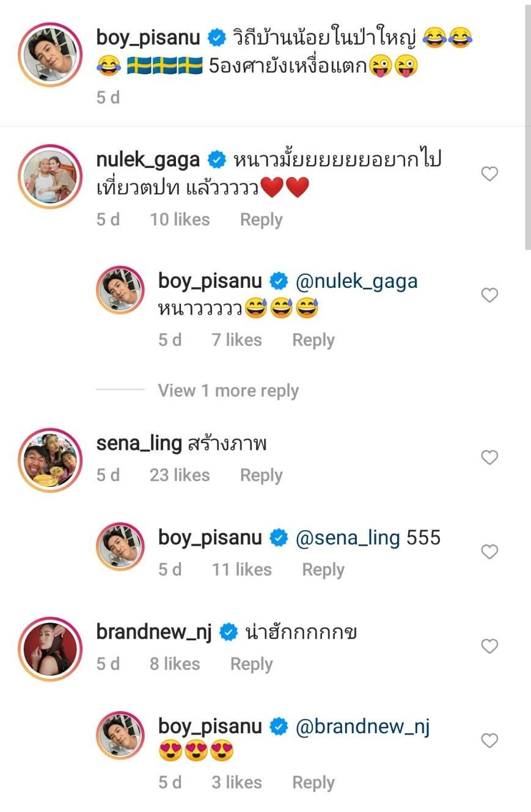This screenshot has width=531, height=812.
Task: Heart brandnew_nj's comment
Action: click(x=489, y=646)
